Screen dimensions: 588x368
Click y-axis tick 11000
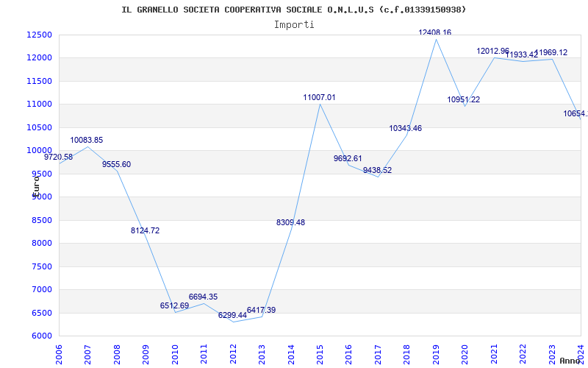tap(39, 104)
